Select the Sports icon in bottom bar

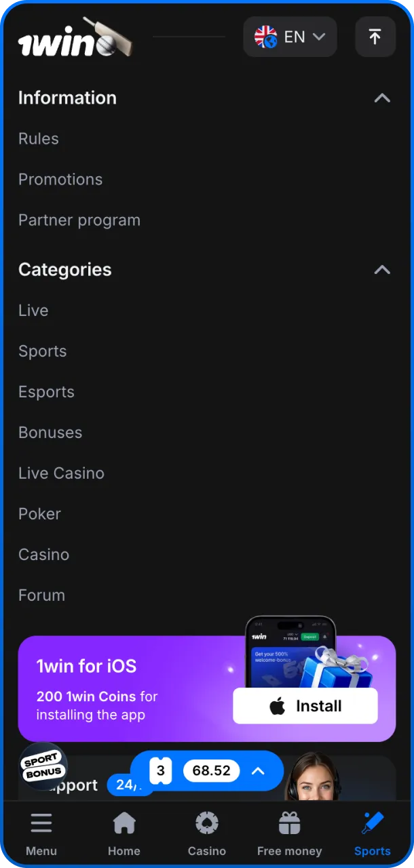pos(373,823)
